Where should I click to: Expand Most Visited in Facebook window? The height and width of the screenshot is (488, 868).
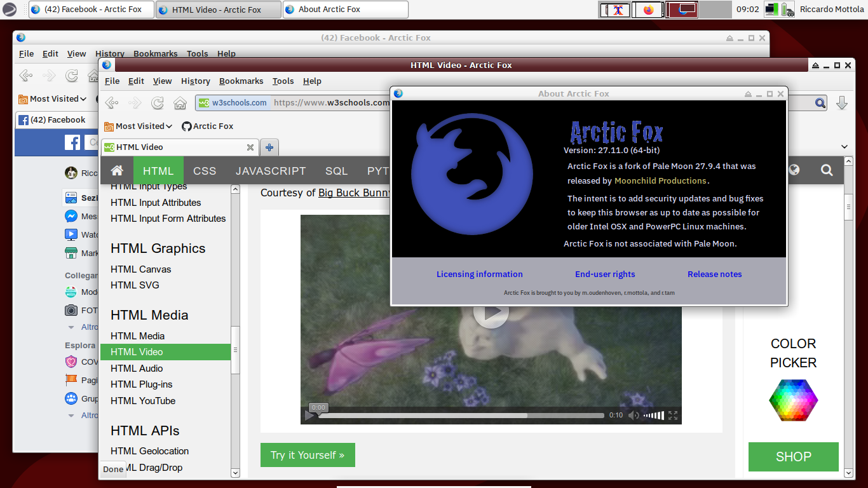tap(53, 98)
